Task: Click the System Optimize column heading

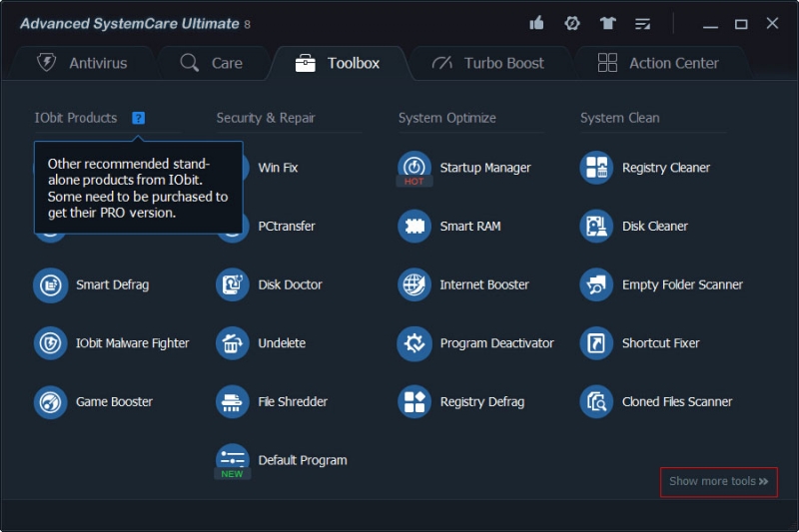Action: 446,118
